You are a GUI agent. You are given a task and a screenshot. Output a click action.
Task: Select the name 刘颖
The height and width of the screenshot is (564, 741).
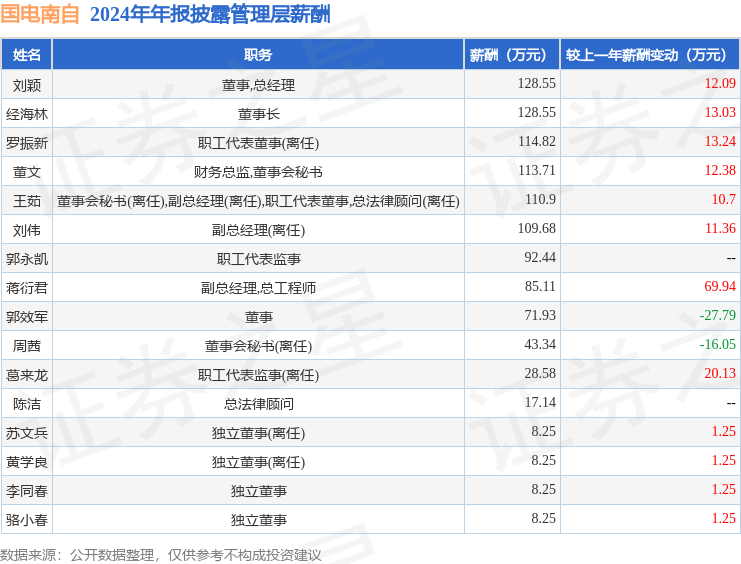click(x=27, y=86)
